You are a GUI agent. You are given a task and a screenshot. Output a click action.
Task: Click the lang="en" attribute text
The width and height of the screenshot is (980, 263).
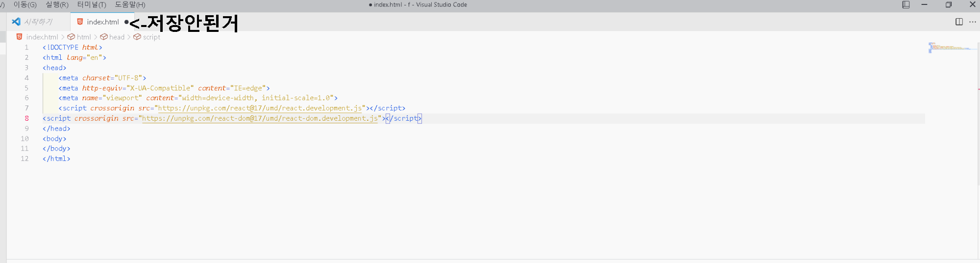point(84,57)
